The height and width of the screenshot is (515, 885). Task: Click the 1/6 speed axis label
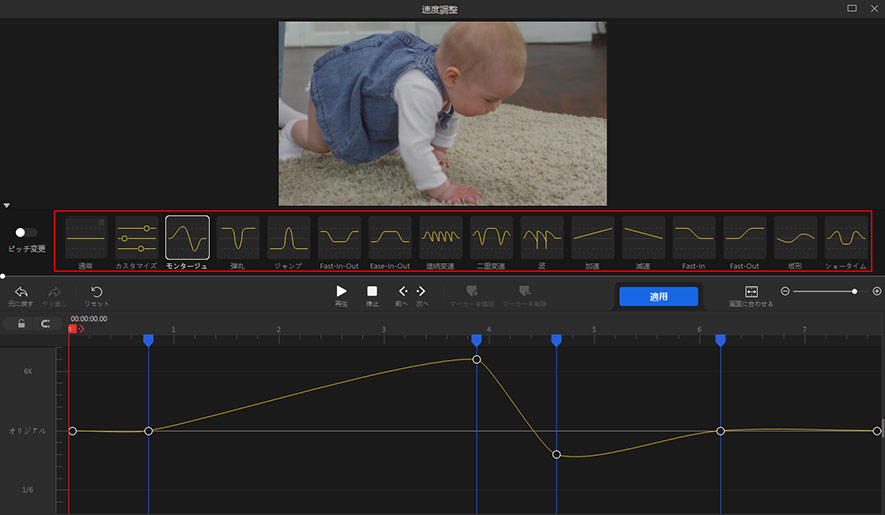point(28,490)
